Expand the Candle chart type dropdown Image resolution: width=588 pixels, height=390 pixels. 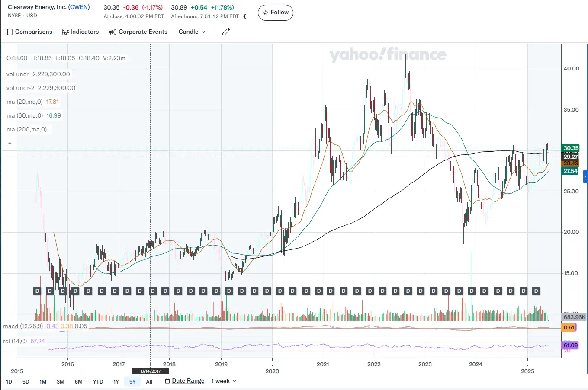(192, 32)
